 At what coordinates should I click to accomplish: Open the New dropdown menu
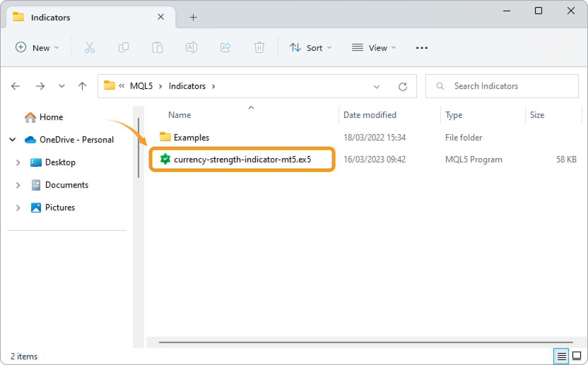37,48
